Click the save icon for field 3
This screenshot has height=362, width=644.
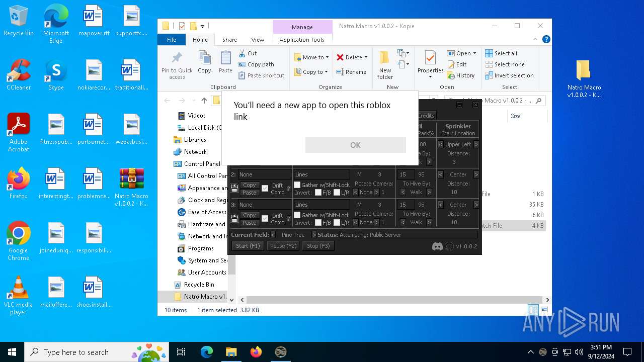click(x=234, y=218)
